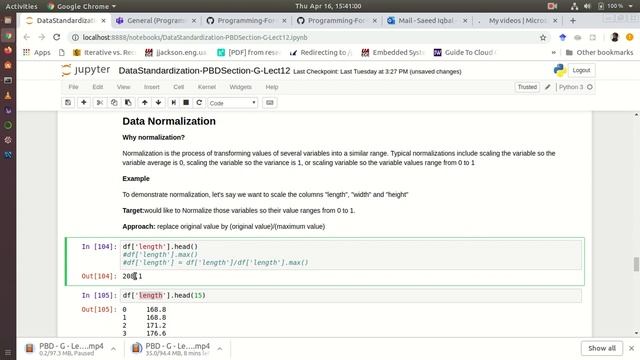640x360 pixels.
Task: Click Activities in the top bar
Action: tap(21, 6)
